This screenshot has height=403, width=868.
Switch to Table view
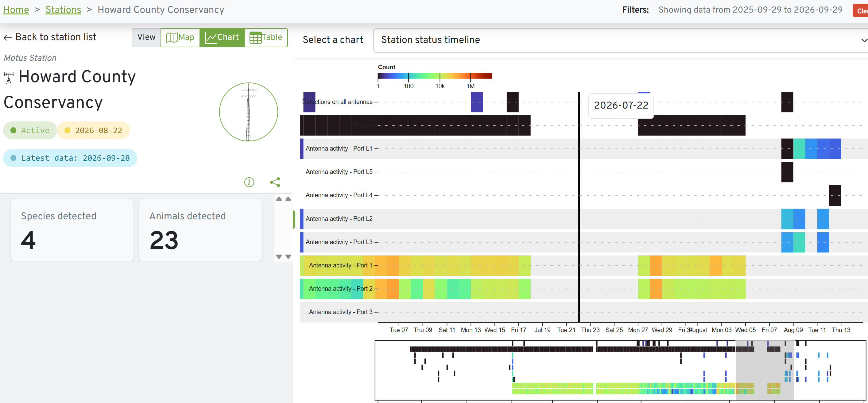tap(266, 37)
